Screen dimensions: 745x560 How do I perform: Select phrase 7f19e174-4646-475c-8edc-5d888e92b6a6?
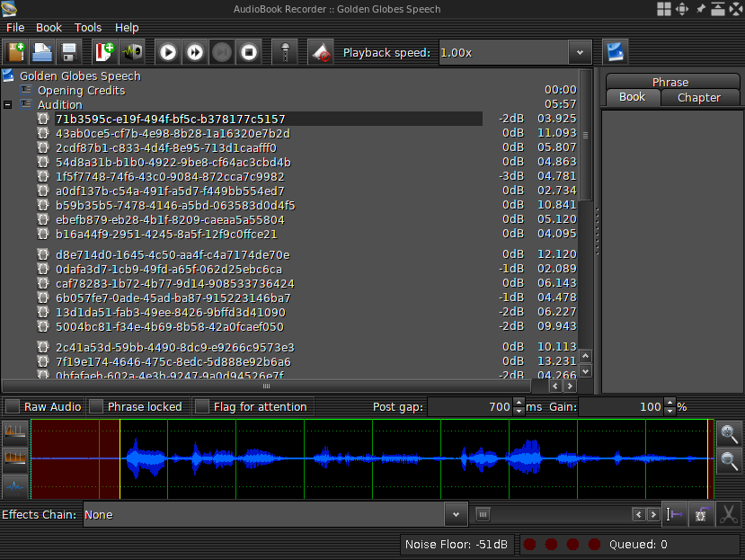173,361
